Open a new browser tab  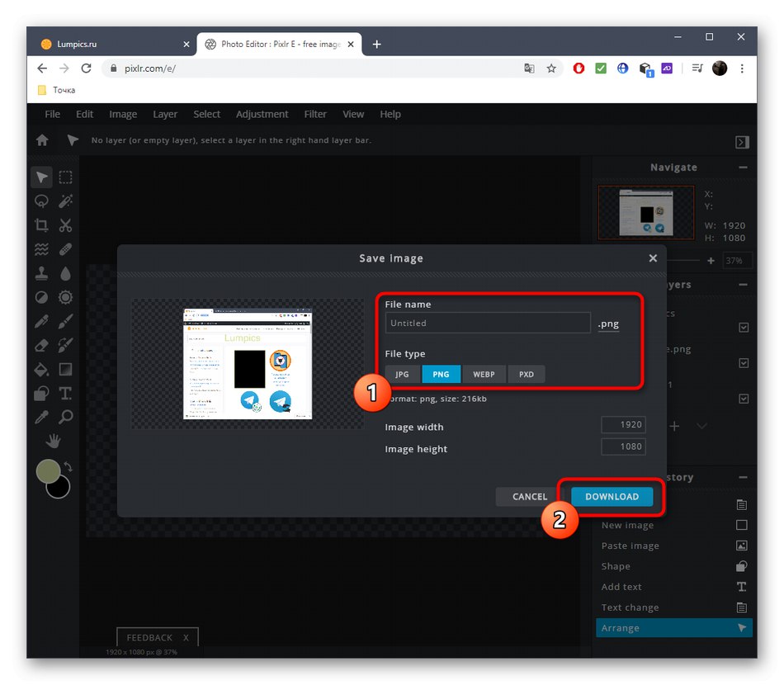pos(377,45)
